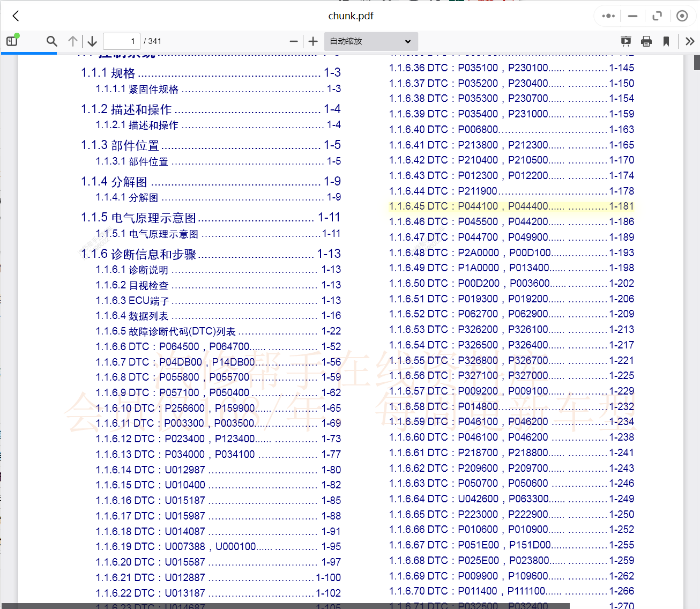Viewport: 700px width, 609px height.
Task: Zoom in with the plus button
Action: 314,41
